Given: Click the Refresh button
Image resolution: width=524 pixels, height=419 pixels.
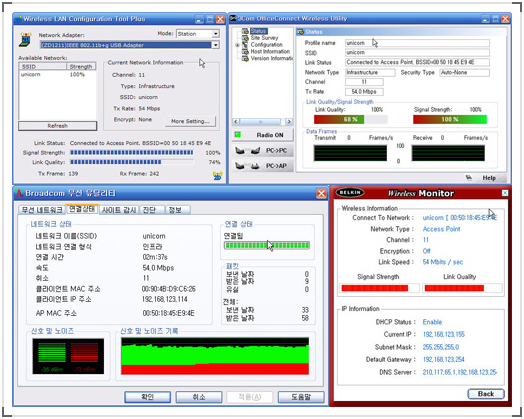Looking at the screenshot, I should (x=57, y=126).
